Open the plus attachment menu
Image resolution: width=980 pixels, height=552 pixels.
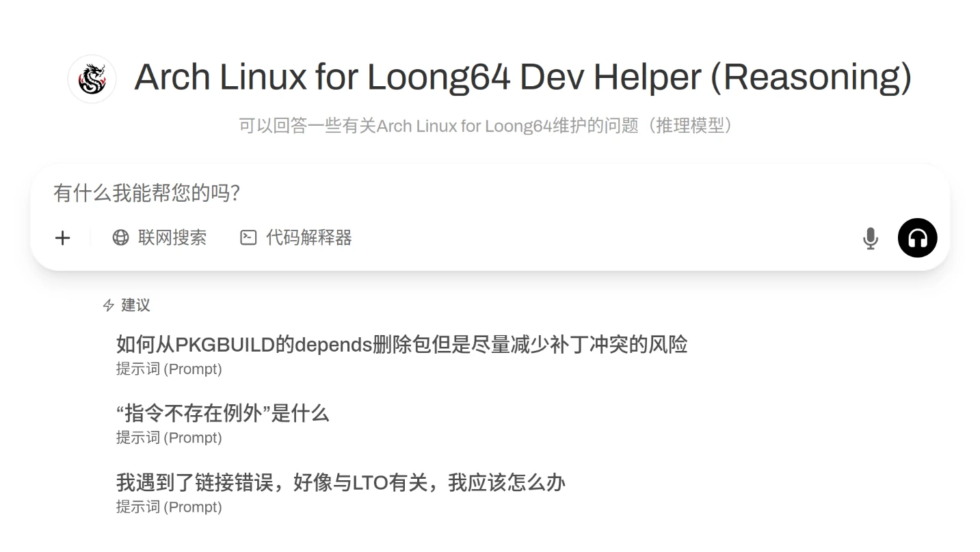[62, 237]
